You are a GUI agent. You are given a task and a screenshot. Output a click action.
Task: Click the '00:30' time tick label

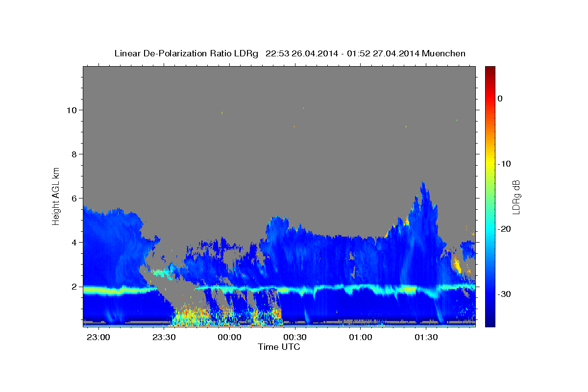295,337
